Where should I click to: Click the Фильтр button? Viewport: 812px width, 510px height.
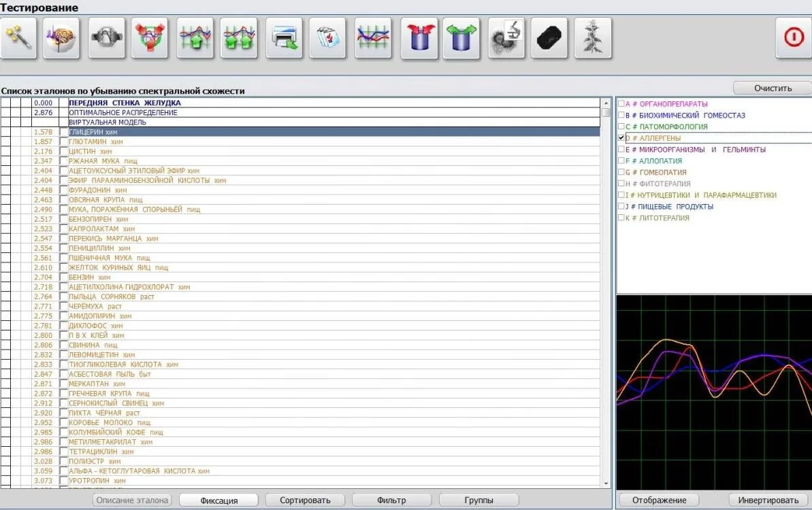point(391,500)
